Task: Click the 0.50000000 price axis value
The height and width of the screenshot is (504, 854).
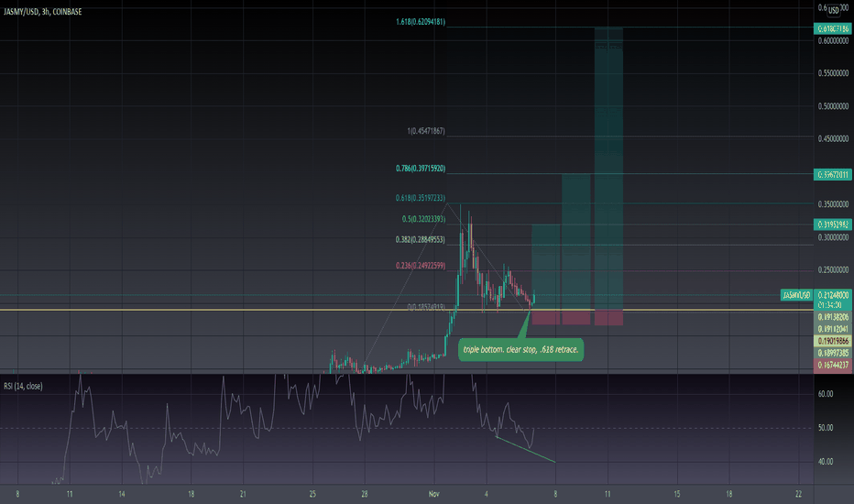Action: 833,106
